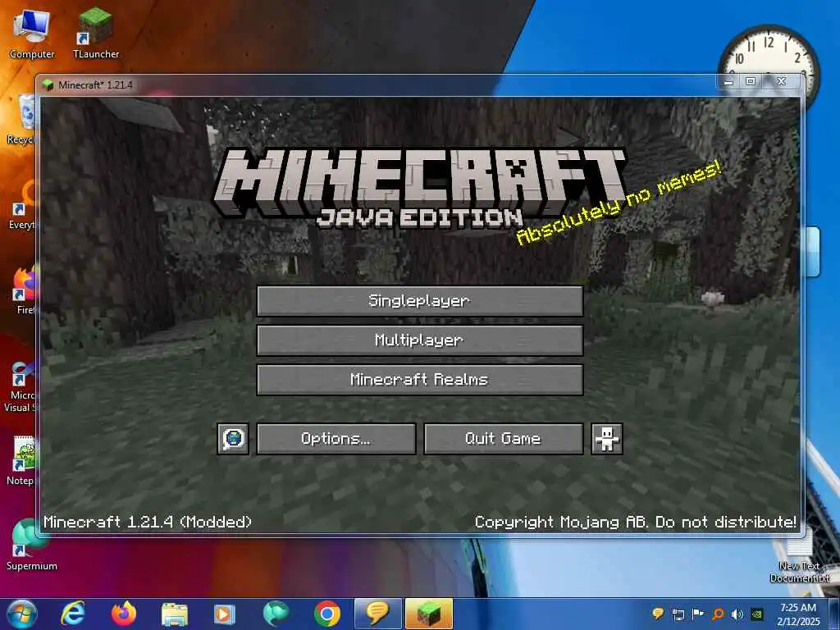840x630 pixels.
Task: Open the Multiplayer server list
Action: pos(420,340)
